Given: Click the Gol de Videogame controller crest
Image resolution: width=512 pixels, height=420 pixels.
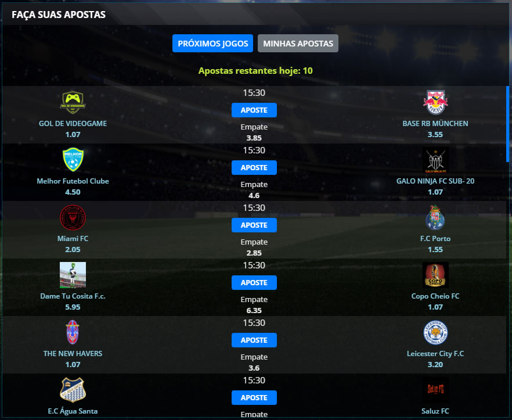Looking at the screenshot, I should click(73, 102).
